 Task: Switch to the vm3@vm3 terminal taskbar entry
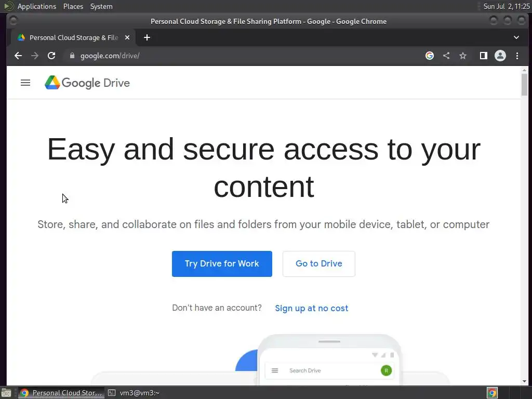click(134, 393)
